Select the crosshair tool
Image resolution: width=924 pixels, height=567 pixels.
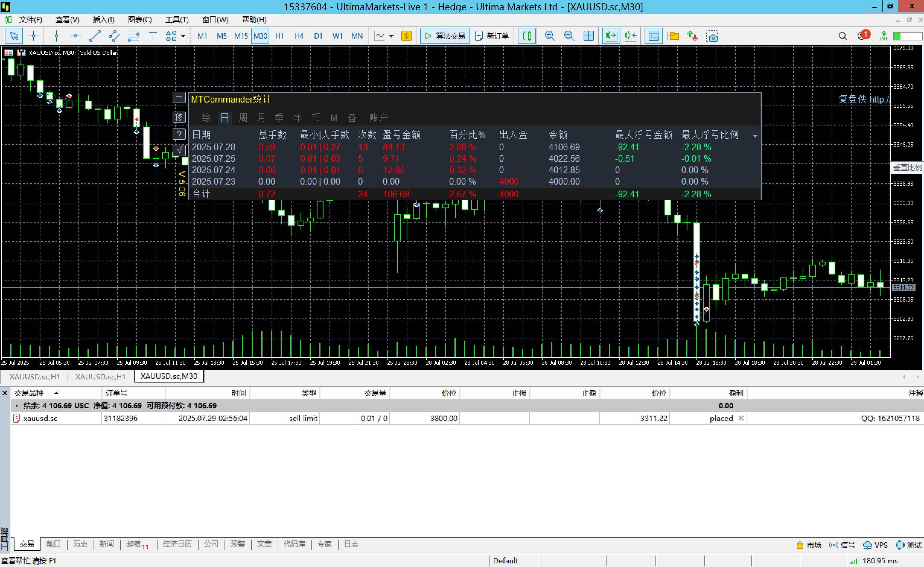[33, 36]
